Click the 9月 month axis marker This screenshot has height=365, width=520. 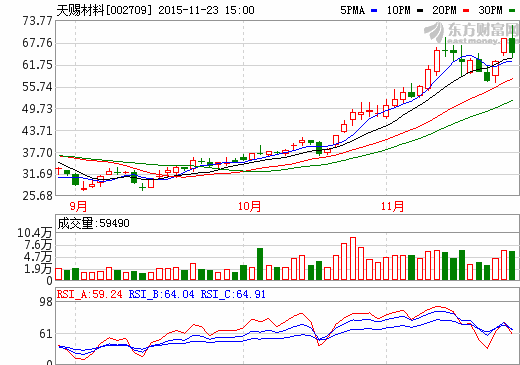click(78, 206)
